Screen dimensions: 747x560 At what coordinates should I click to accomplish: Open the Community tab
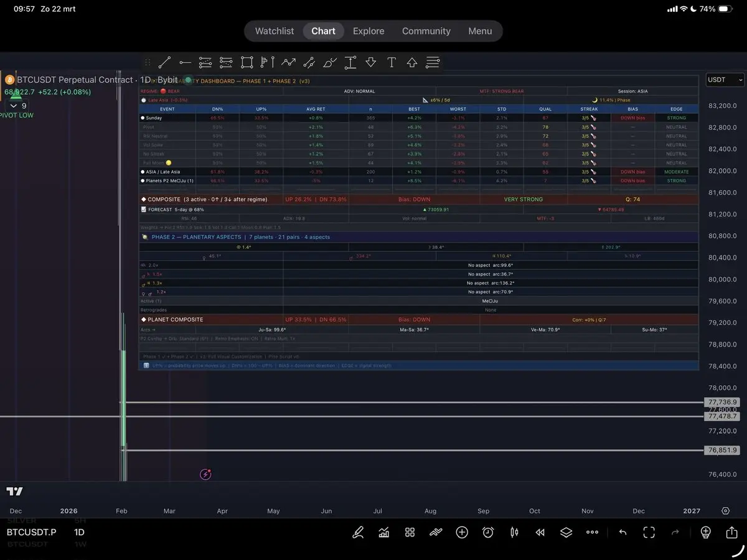point(426,31)
